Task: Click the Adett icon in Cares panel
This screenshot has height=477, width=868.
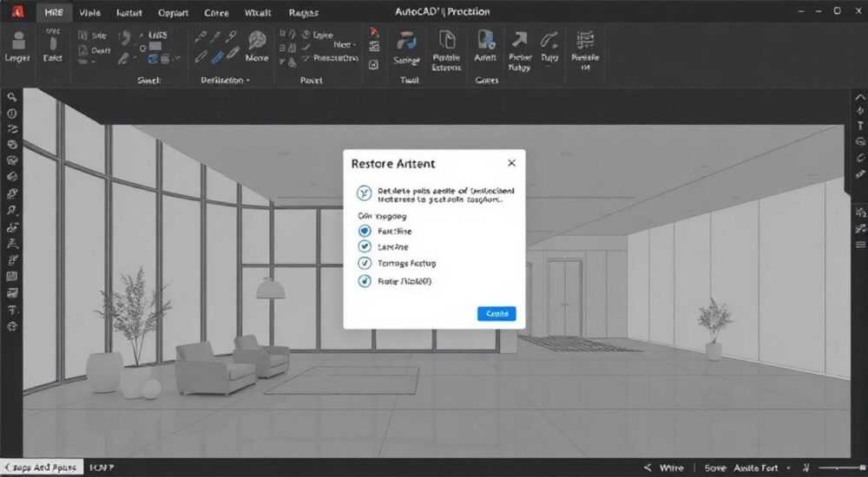Action: pos(485,41)
